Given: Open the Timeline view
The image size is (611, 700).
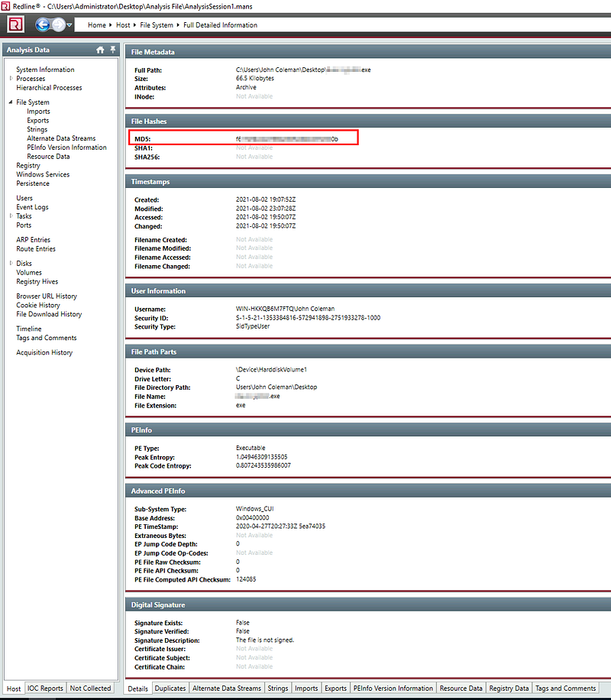Looking at the screenshot, I should click(28, 329).
